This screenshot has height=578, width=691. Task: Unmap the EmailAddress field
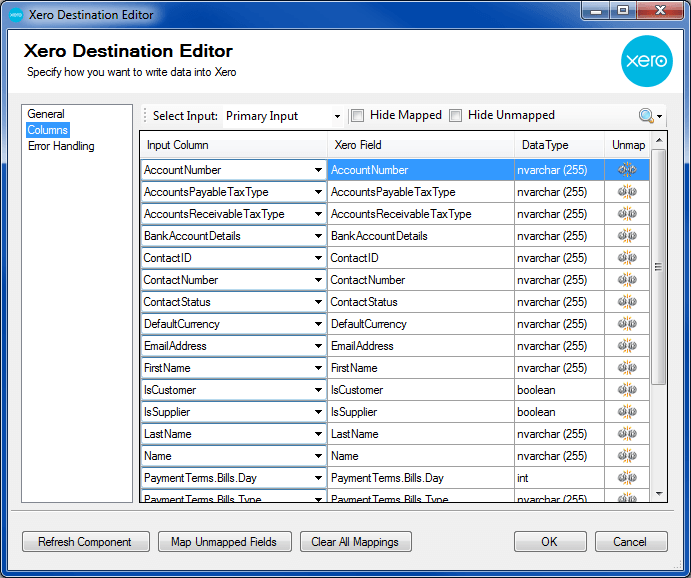627,346
